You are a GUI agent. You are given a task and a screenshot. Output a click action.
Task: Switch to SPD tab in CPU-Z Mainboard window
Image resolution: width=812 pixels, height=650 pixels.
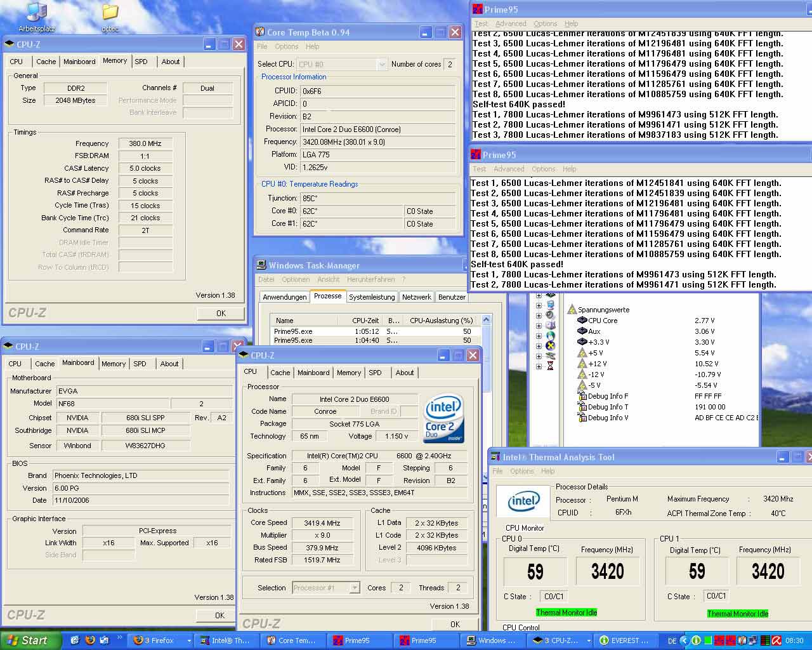tap(140, 364)
